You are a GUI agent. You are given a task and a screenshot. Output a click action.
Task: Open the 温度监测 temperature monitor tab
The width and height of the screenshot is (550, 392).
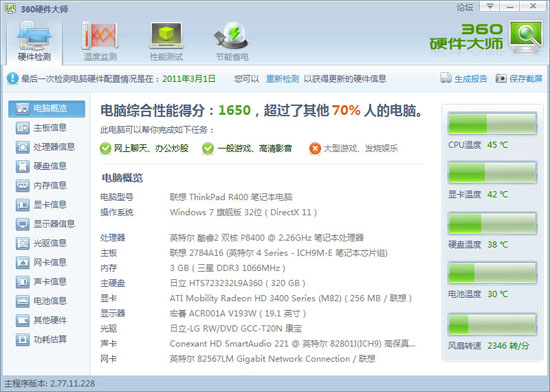point(100,41)
